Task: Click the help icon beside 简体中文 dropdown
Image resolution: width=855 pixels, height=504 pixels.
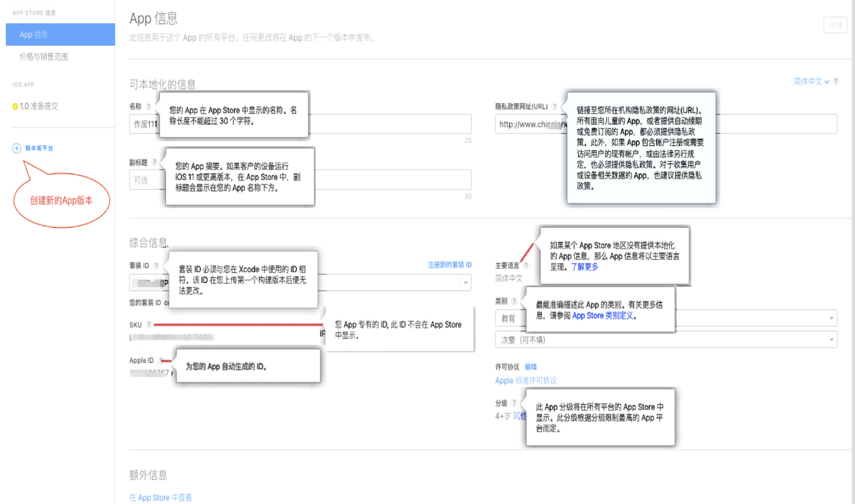Action: [x=836, y=81]
